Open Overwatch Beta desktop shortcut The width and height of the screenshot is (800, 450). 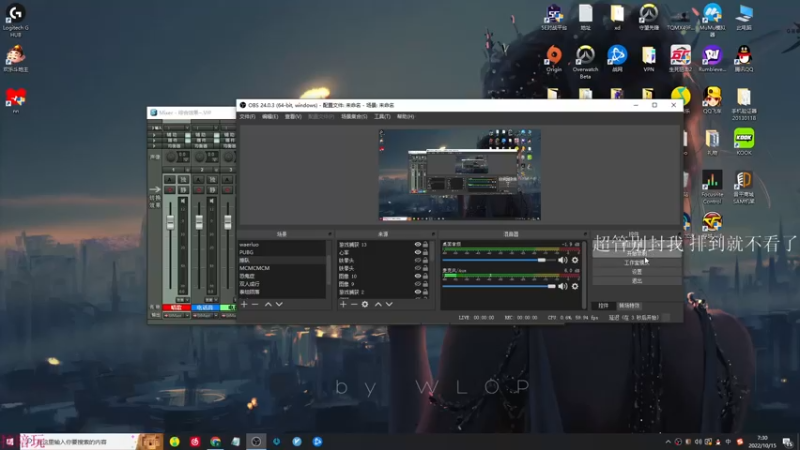pyautogui.click(x=585, y=61)
